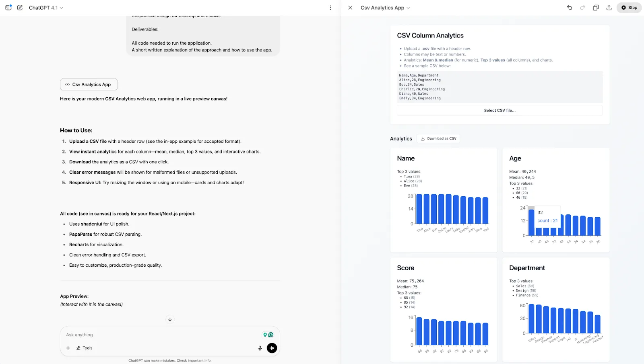Screen dimensions: 644x364
Task: Click the 'Median: 75' text in Score card
Action: tap(407, 287)
